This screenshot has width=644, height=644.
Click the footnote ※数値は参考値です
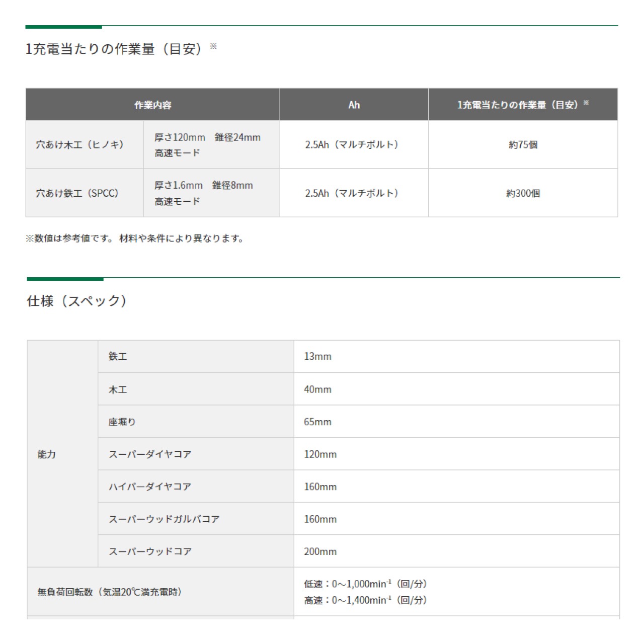(135, 238)
